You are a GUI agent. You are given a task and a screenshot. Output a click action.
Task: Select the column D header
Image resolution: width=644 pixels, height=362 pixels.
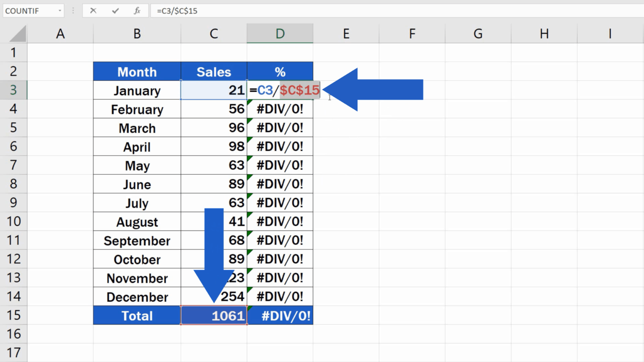coord(280,33)
